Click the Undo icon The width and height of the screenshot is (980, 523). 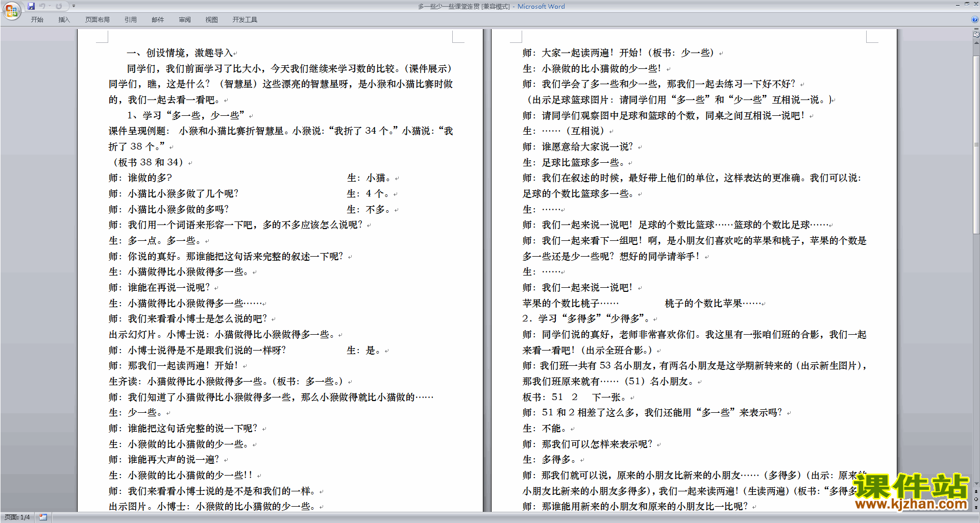(42, 6)
